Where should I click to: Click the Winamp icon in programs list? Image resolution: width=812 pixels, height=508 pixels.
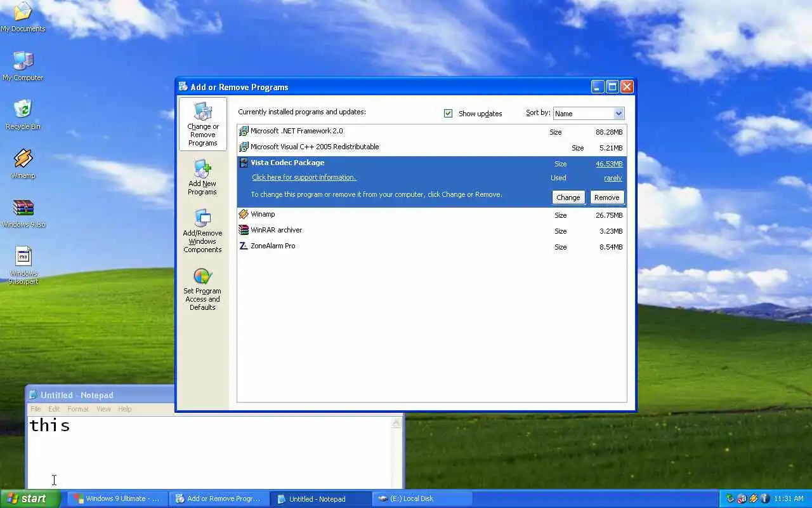point(244,215)
